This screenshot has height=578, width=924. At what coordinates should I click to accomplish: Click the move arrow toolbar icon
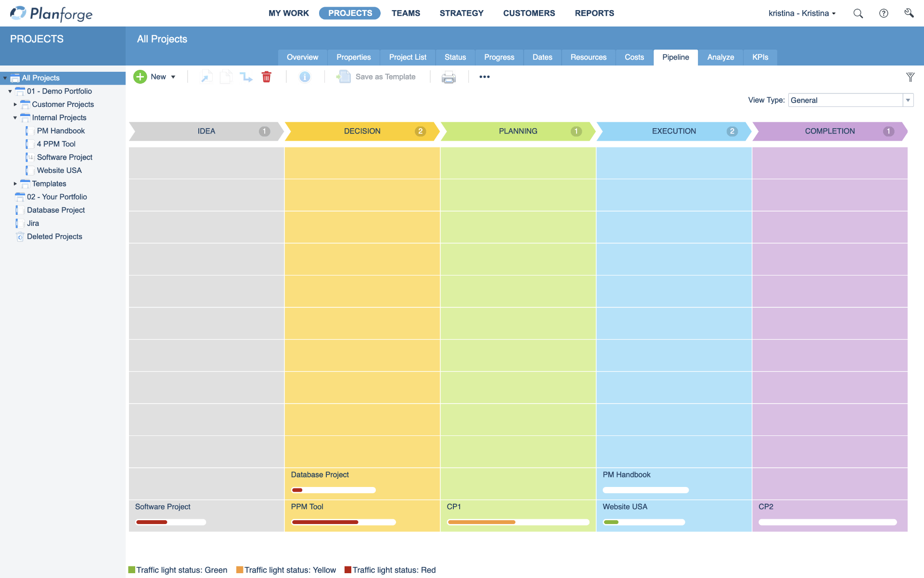coord(246,77)
